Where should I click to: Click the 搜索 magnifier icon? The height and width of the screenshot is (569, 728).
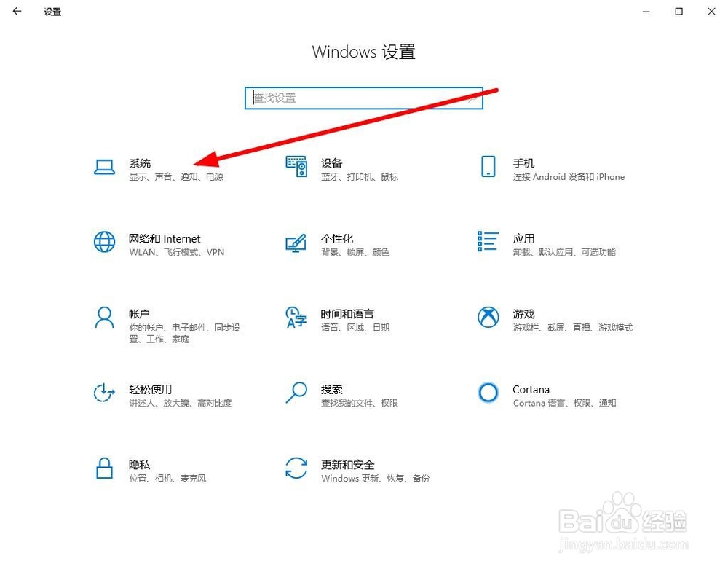[296, 393]
